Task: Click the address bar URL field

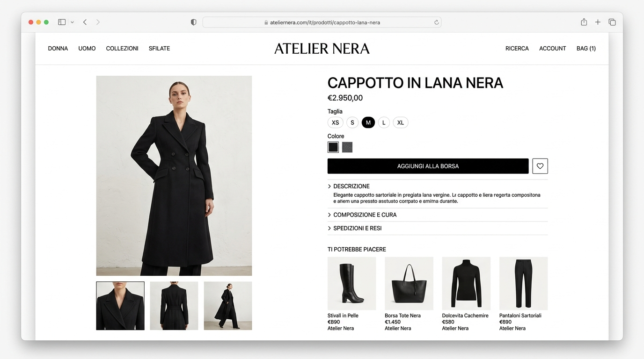Action: tap(322, 22)
